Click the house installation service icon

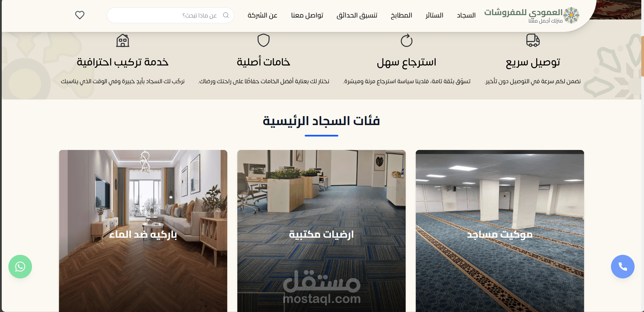tap(123, 40)
